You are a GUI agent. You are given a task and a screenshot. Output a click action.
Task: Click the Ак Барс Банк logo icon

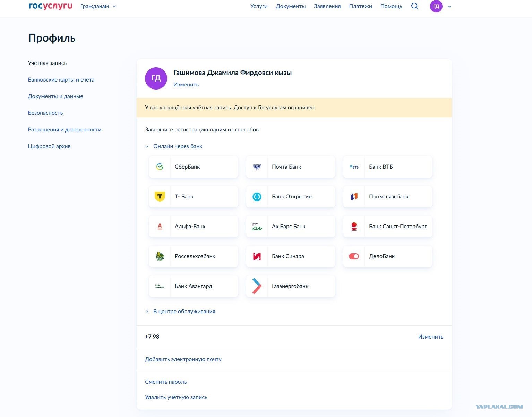[x=257, y=227]
